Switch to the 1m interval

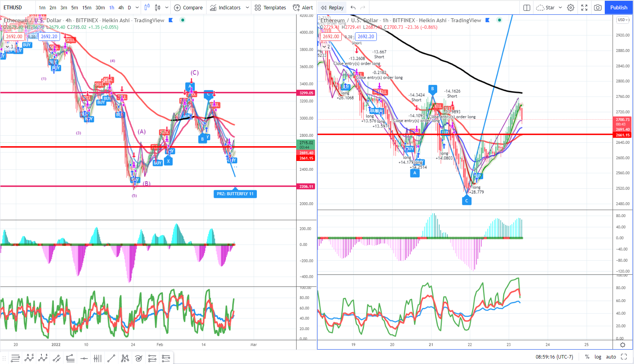[42, 7]
